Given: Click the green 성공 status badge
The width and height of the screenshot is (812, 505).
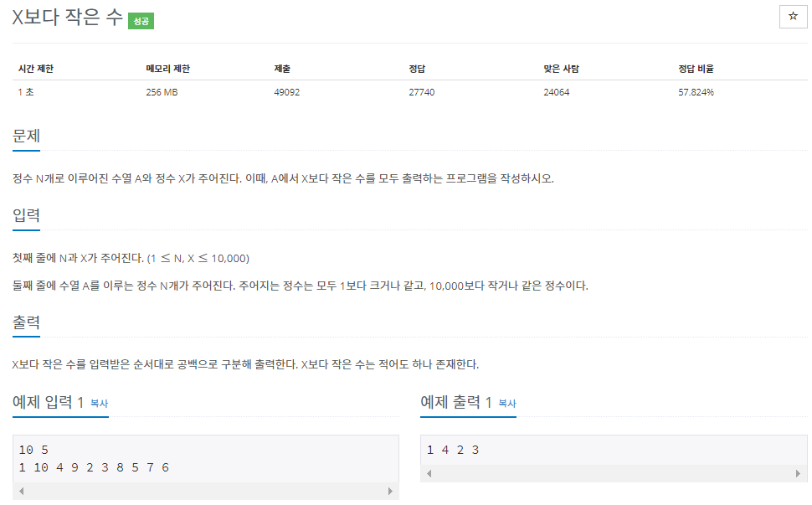Looking at the screenshot, I should point(141,21).
